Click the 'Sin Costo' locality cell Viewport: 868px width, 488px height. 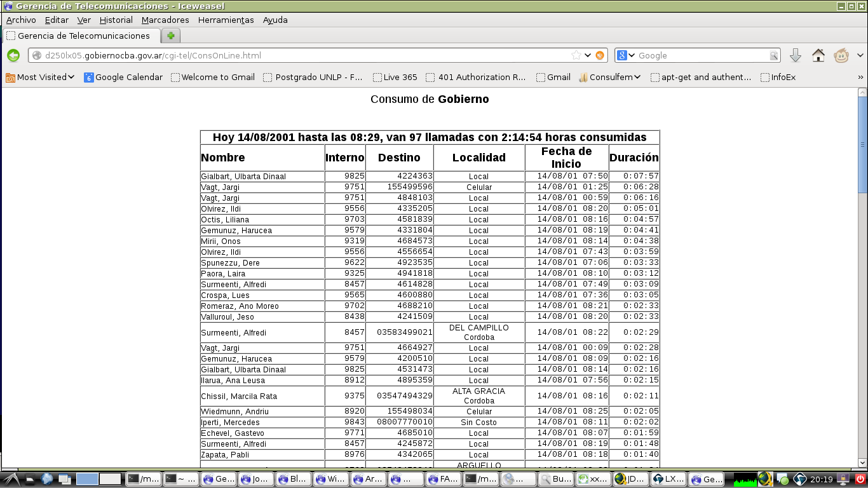(479, 422)
